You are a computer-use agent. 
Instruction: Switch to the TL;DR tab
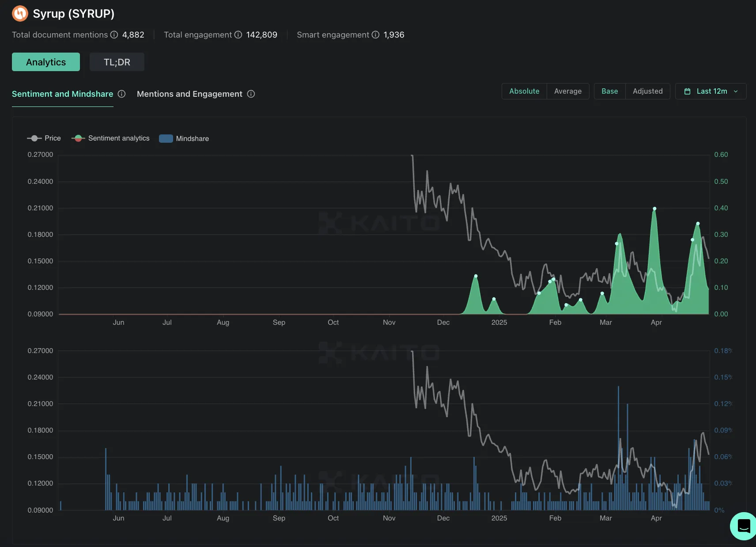(x=117, y=62)
